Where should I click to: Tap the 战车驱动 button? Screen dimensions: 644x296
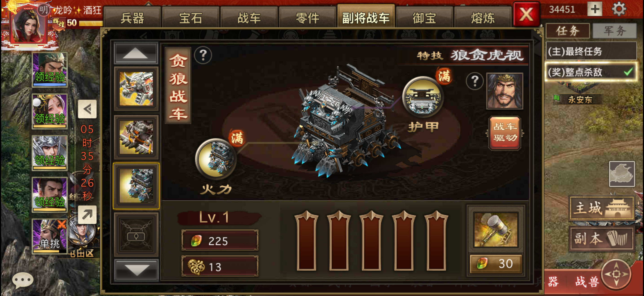click(x=505, y=133)
